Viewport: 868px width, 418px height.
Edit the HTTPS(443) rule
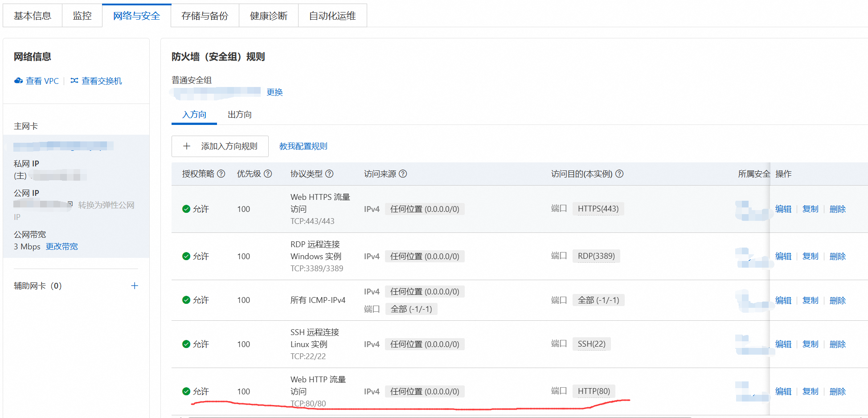(783, 209)
